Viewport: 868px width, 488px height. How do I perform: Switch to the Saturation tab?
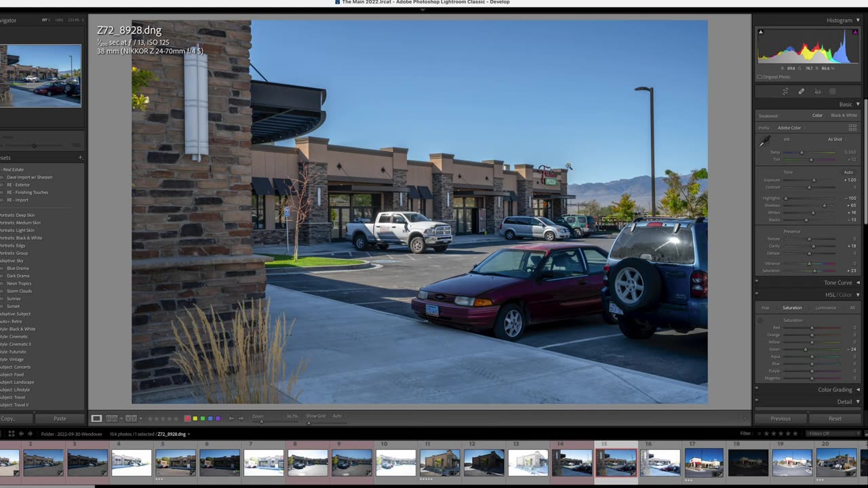coord(792,308)
